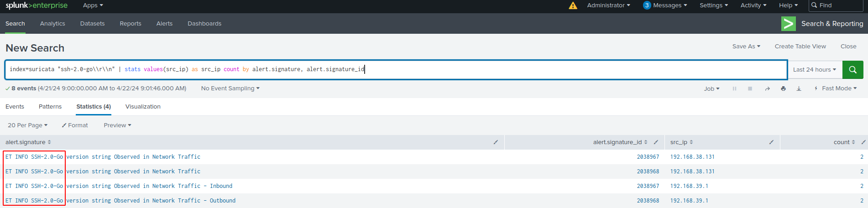Click the green search magnifier button
Screen dimensions: 868x208
(852, 70)
